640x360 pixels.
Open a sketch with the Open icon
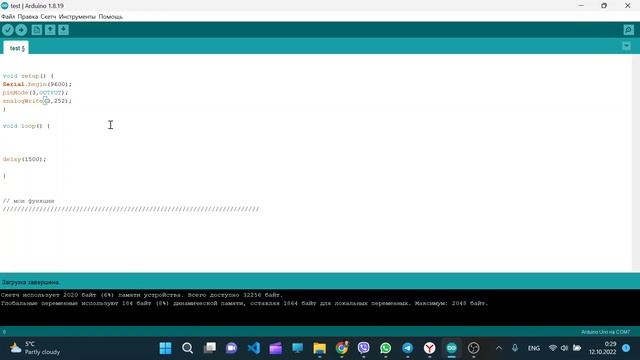click(x=50, y=30)
